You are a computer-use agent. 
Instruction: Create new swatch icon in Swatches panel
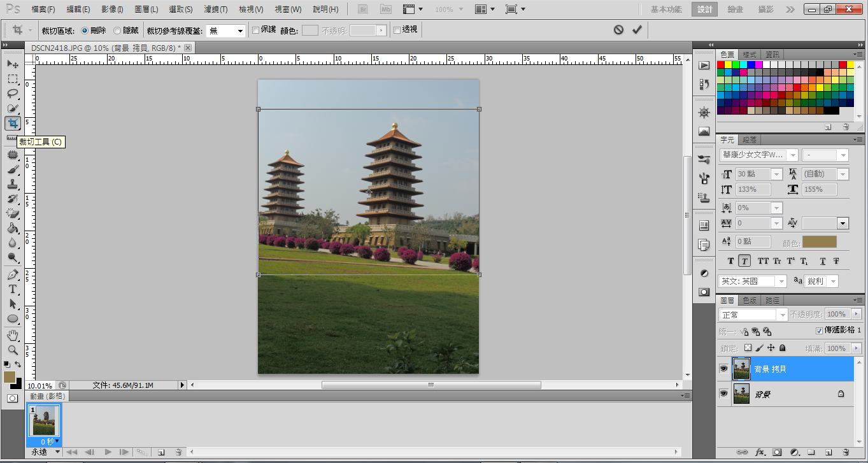[828, 127]
